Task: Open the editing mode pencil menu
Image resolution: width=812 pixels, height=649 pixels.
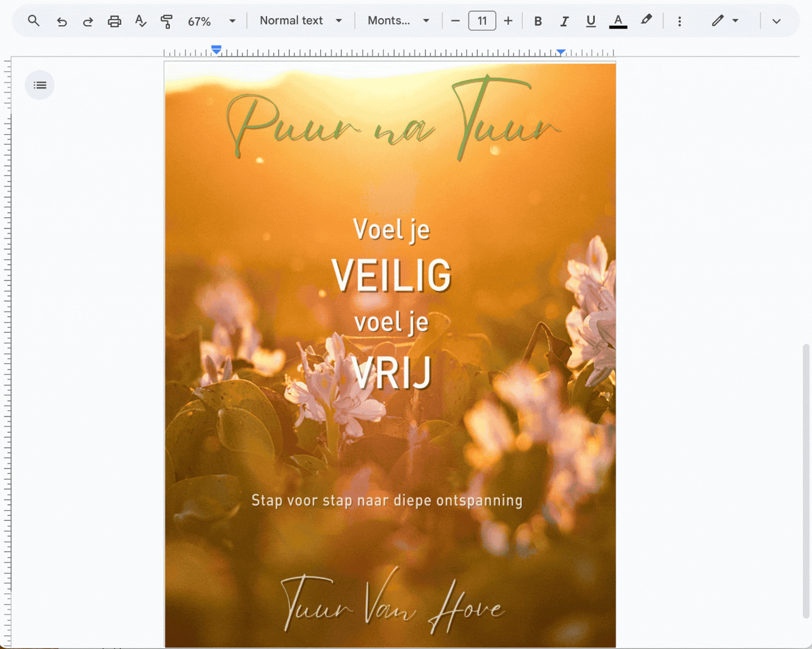Action: (x=724, y=21)
